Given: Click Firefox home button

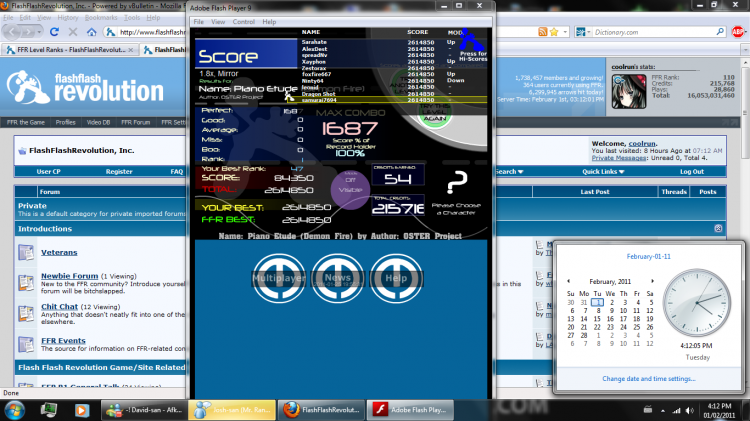Looking at the screenshot, I should tap(91, 32).
